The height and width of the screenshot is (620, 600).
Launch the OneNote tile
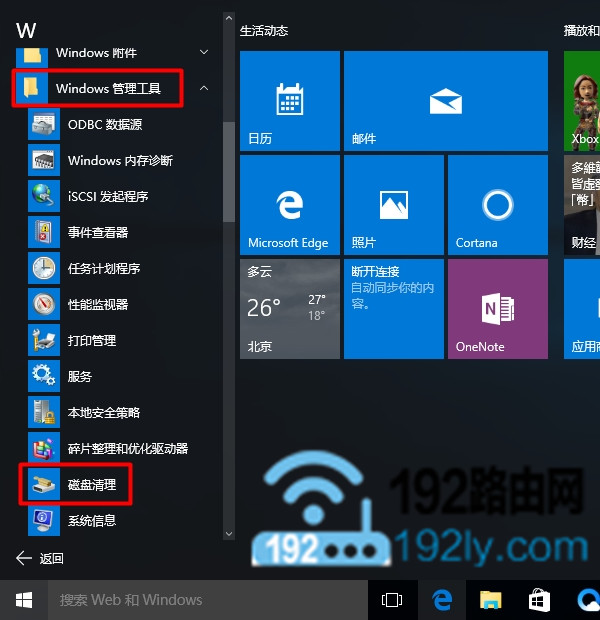(498, 309)
